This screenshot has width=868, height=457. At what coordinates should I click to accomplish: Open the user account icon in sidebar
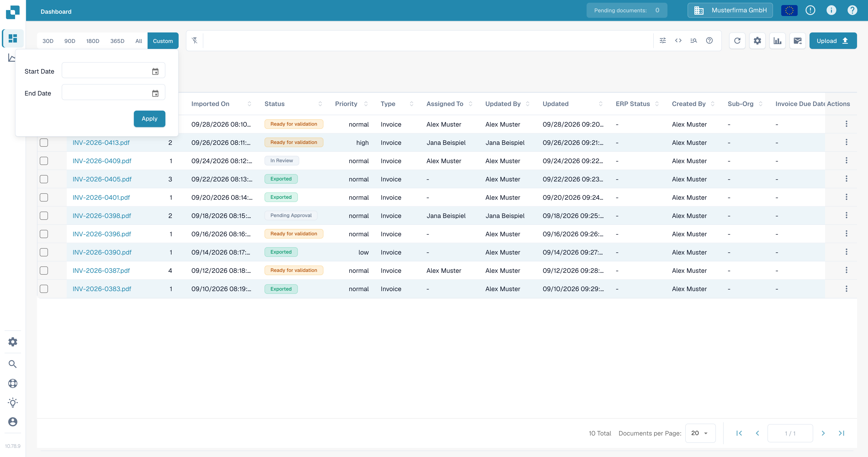tap(13, 422)
